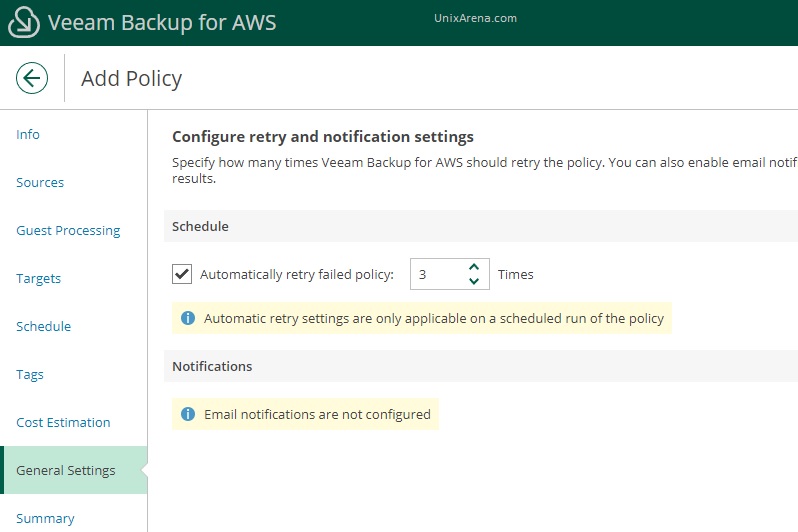Open the Guest Processing step
This screenshot has width=798, height=532.
pos(68,231)
